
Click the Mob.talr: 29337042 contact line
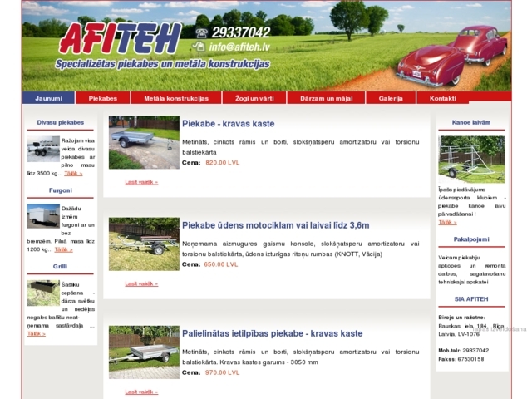tap(464, 351)
